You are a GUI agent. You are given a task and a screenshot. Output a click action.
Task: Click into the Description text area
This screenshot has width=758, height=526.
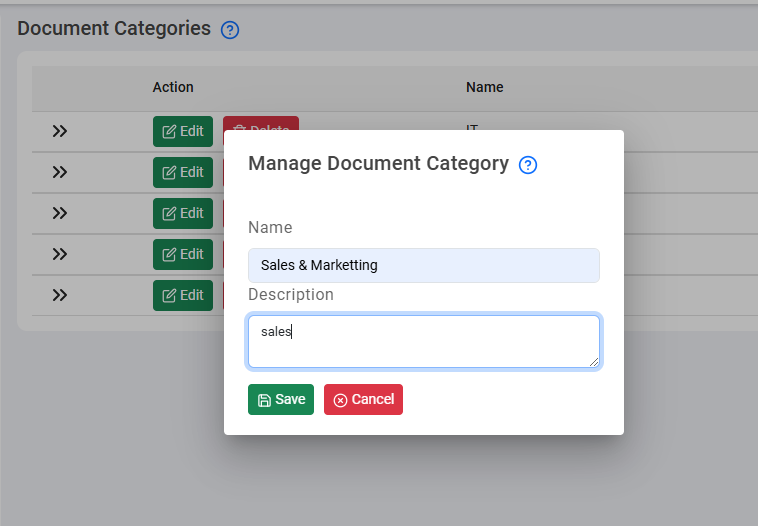coord(423,341)
